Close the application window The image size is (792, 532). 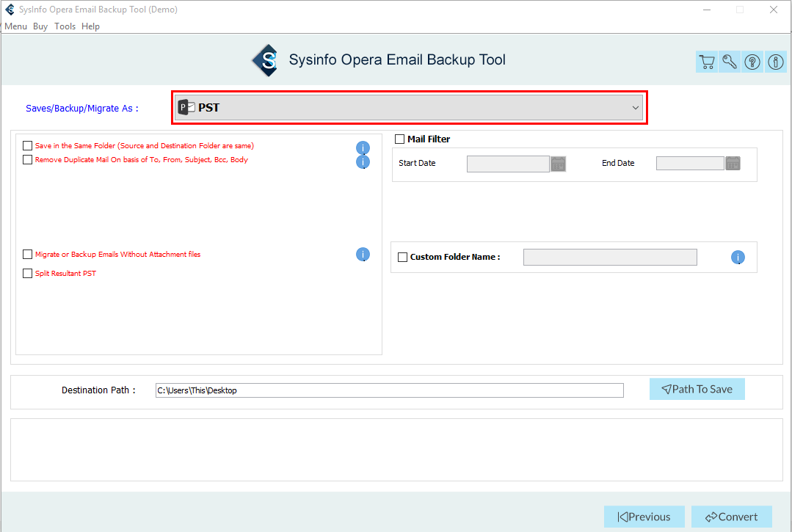click(x=774, y=10)
